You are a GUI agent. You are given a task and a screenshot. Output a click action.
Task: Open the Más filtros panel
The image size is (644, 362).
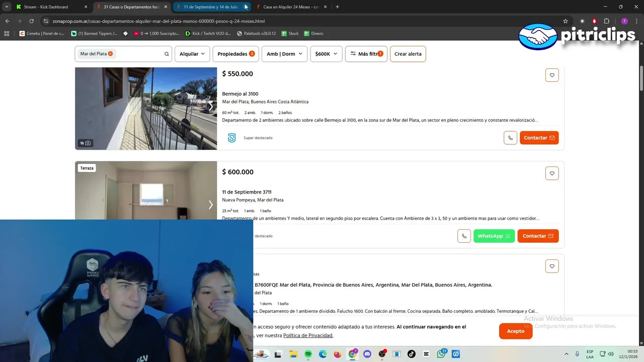366,54
